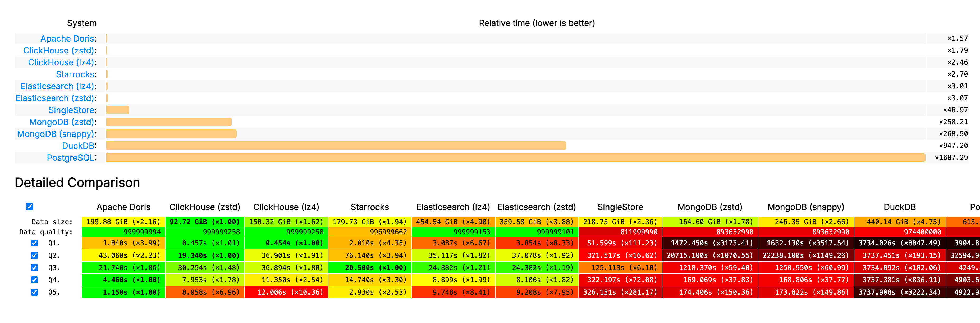980x323 pixels.
Task: Open the Apache Doris system link
Action: tap(67, 38)
